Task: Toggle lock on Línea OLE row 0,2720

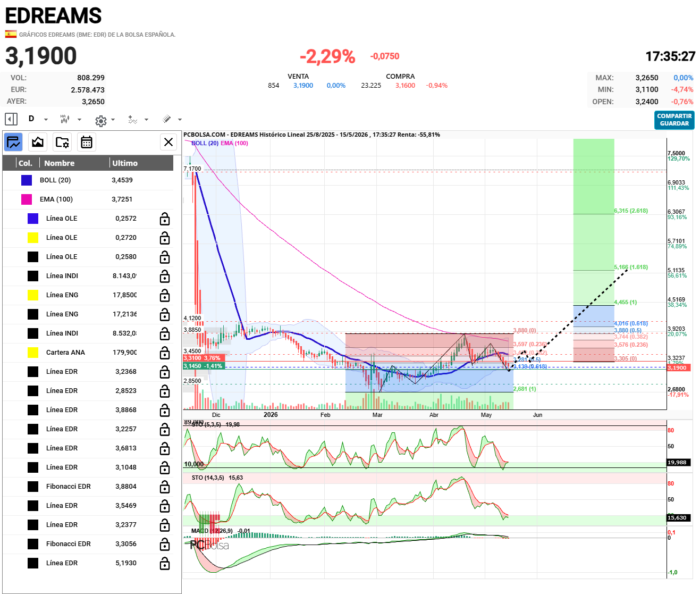Action: tap(165, 238)
